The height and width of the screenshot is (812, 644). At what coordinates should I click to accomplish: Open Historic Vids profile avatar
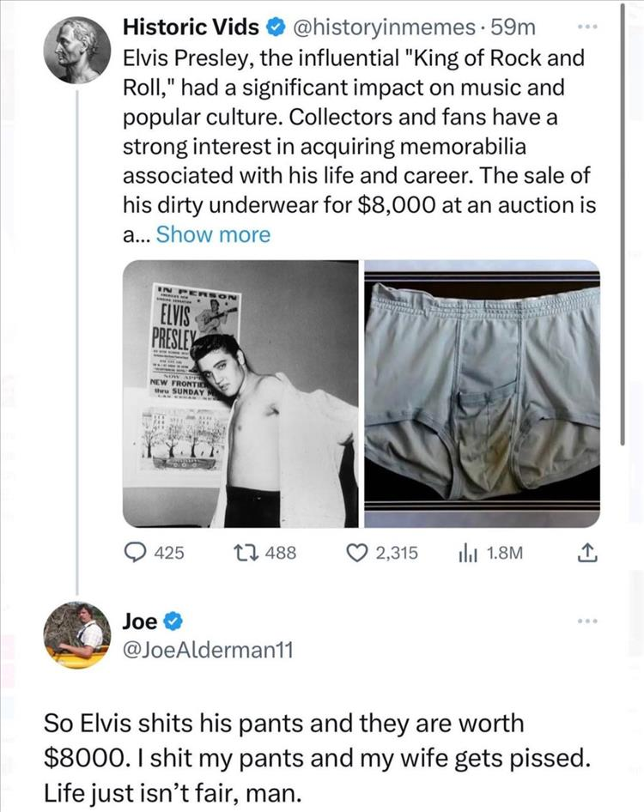click(77, 50)
